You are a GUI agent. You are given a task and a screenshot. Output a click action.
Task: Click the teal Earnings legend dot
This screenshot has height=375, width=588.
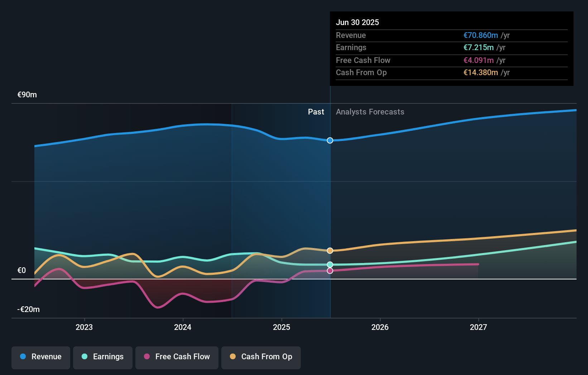(x=85, y=357)
